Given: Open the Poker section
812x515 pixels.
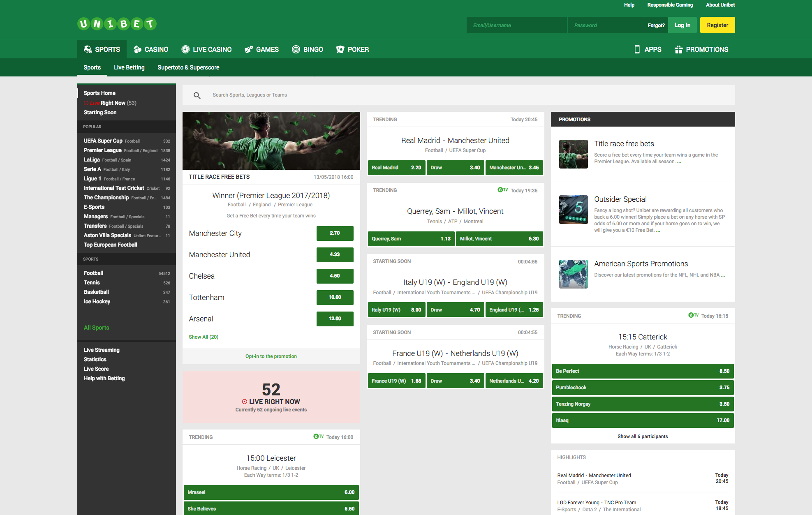Looking at the screenshot, I should click(352, 49).
